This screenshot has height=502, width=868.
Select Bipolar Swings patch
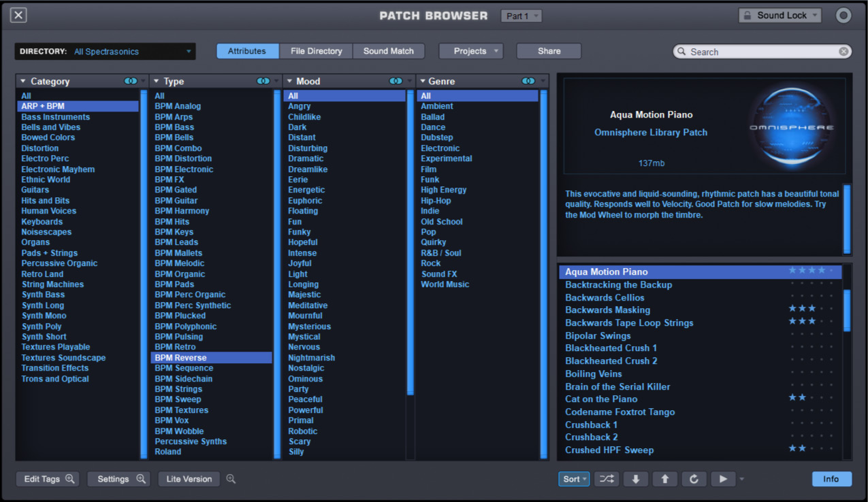point(700,335)
